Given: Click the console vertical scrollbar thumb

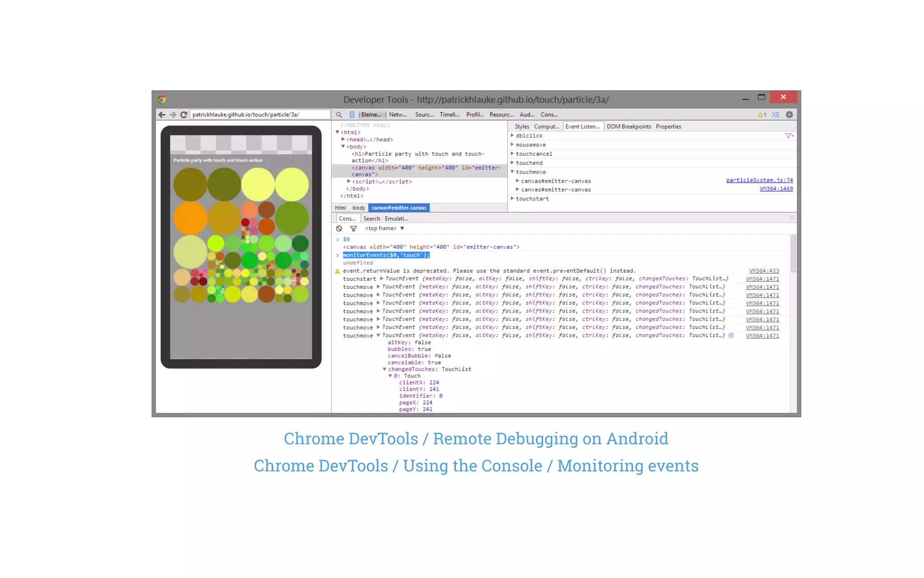Looking at the screenshot, I should tap(794, 253).
